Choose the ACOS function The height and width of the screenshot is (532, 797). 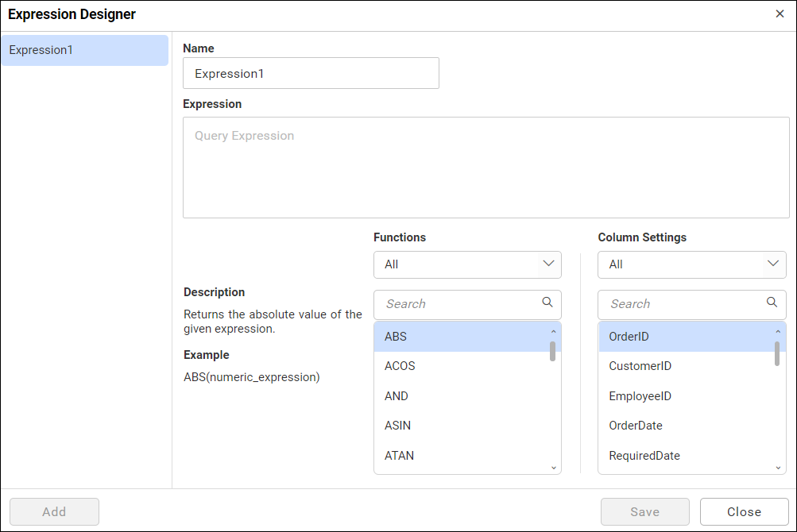(x=400, y=366)
